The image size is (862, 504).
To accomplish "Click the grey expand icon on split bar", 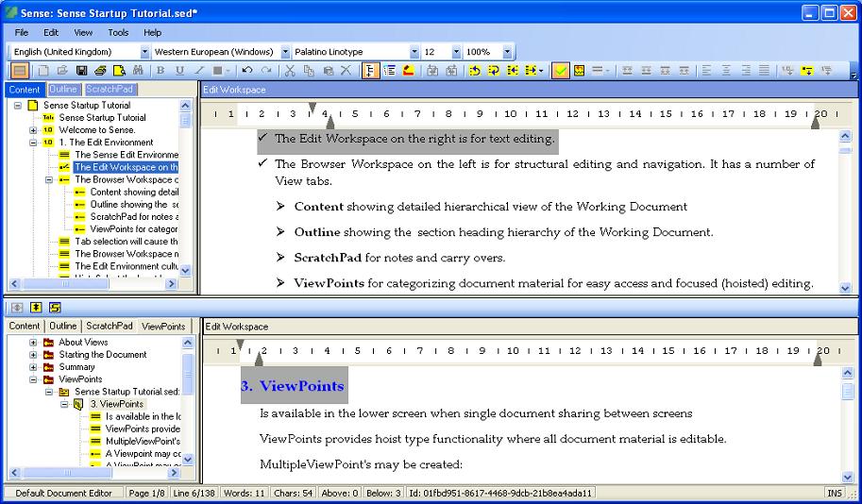I will coord(17,308).
